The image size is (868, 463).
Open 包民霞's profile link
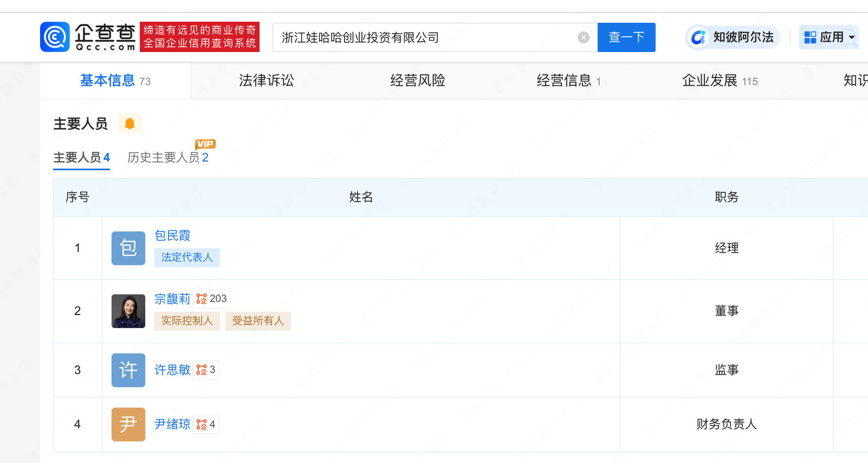[x=172, y=235]
